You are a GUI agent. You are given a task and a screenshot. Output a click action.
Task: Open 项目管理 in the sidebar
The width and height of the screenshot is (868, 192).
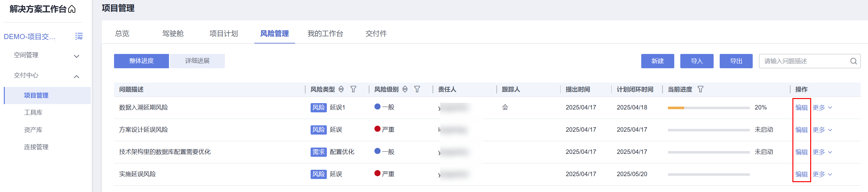point(47,96)
